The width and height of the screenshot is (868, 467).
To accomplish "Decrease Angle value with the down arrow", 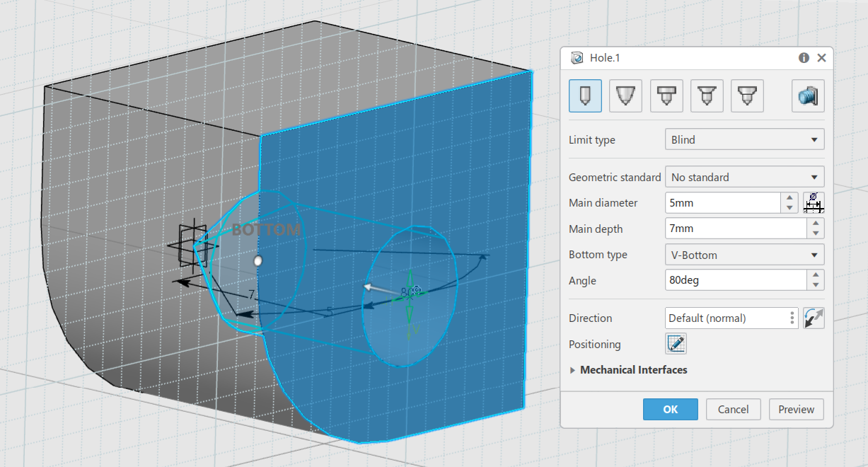I will pos(816,285).
